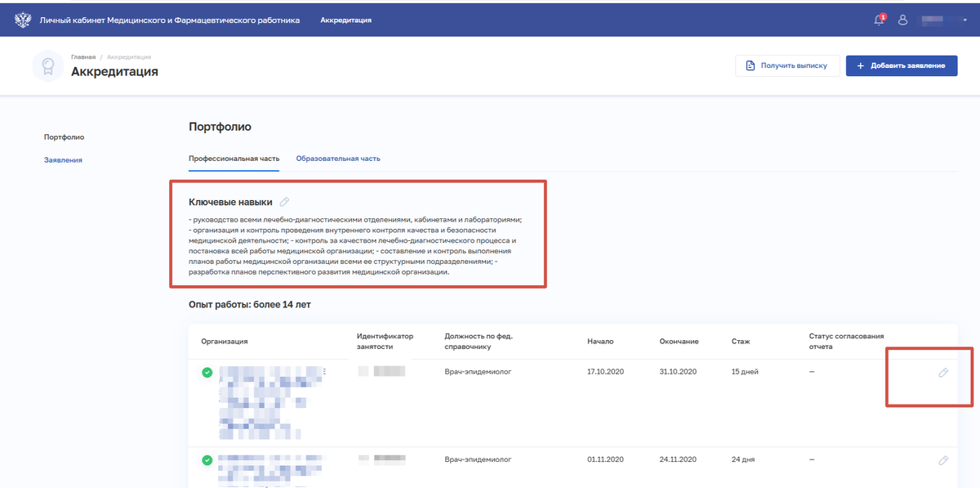Edit the 01.11.2020 work record
Image resolution: width=980 pixels, height=488 pixels.
(x=943, y=461)
